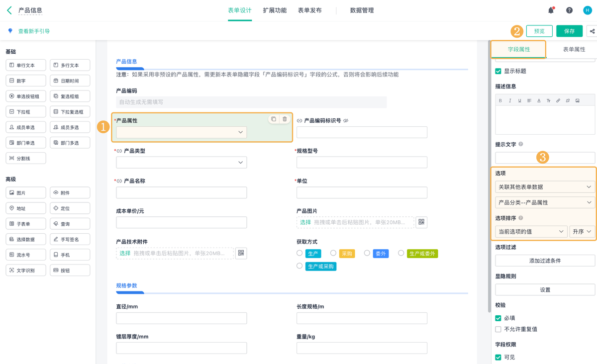Click the share icon next to 保存

point(592,31)
